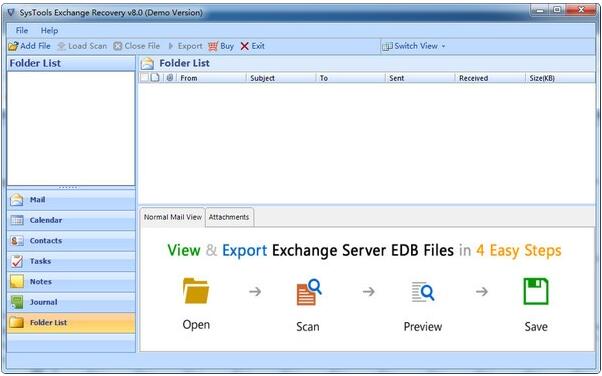Select Journal in the navigation pane
The height and width of the screenshot is (376, 602).
point(71,302)
